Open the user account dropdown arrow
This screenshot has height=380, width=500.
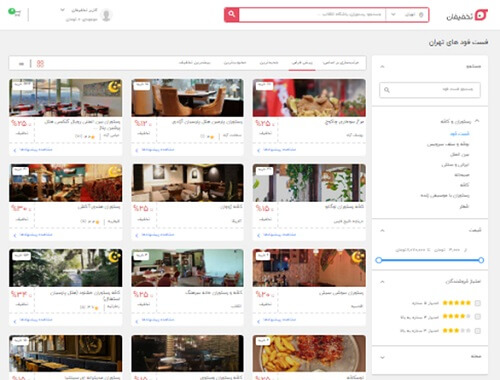tap(62, 10)
